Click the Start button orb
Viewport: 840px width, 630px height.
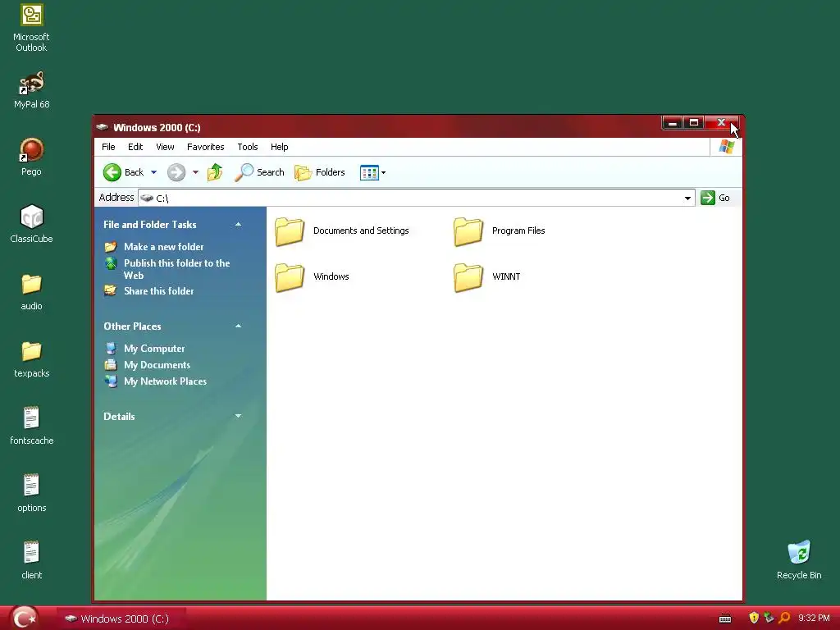pyautogui.click(x=24, y=618)
